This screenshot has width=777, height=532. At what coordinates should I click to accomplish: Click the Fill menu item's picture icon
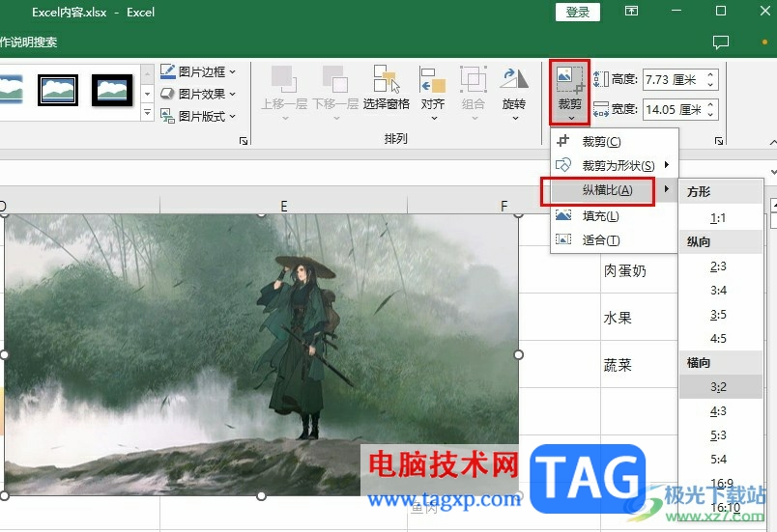(563, 215)
